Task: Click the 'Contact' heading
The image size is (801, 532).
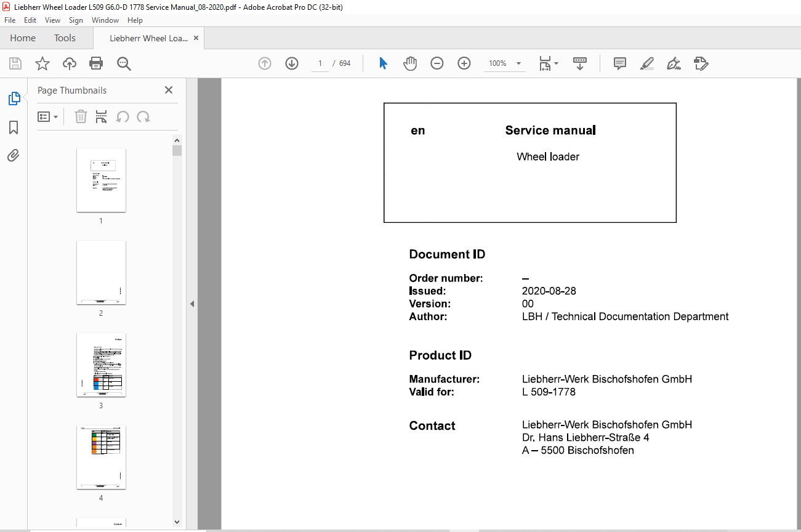Action: tap(432, 425)
